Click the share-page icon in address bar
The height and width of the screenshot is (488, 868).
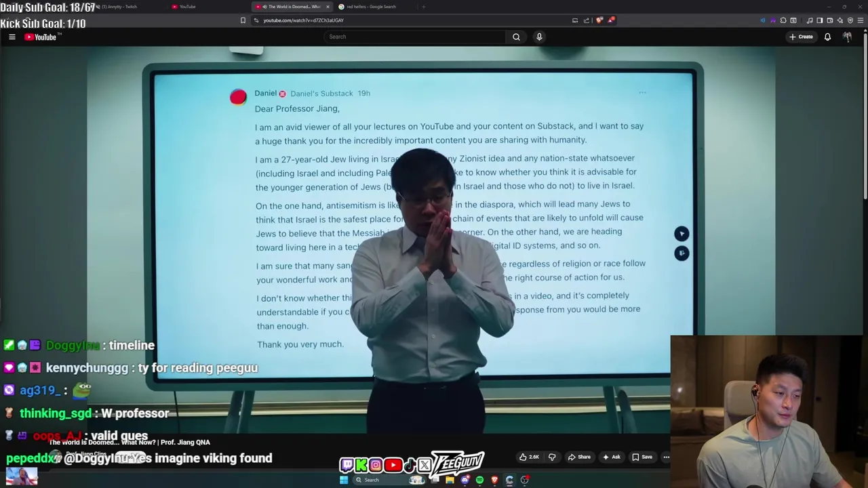(587, 20)
